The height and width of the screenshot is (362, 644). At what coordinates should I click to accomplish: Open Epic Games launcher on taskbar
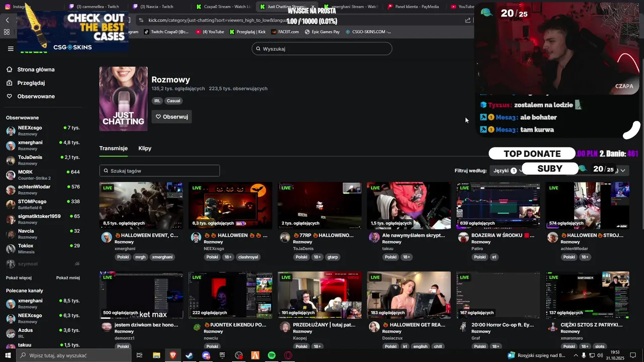pyautogui.click(x=222, y=355)
